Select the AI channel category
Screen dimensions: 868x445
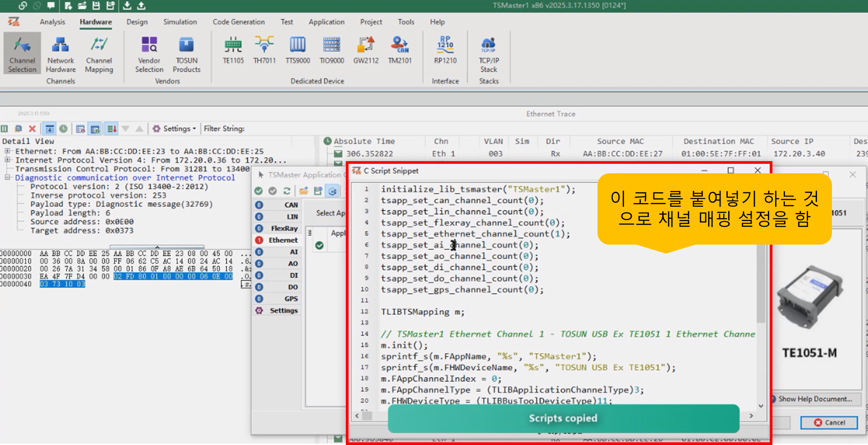(276, 252)
